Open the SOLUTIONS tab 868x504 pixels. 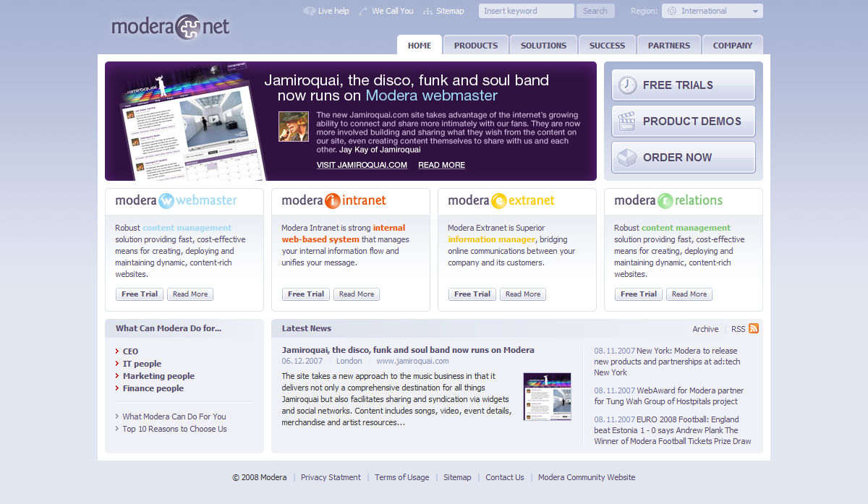543,45
